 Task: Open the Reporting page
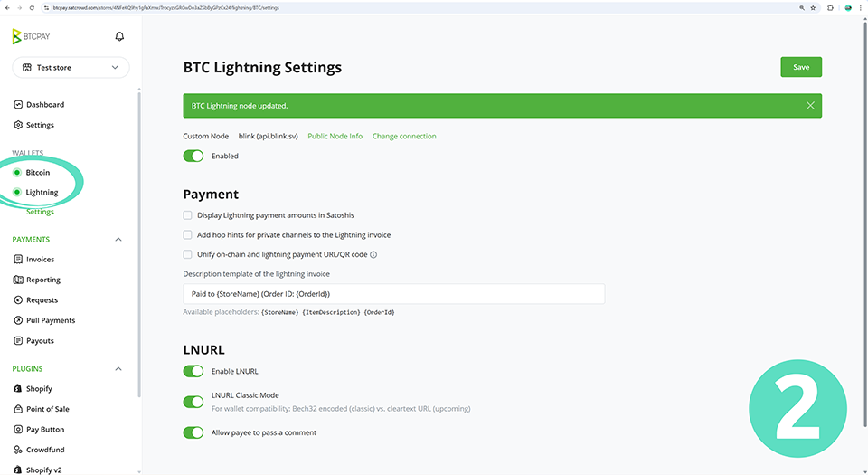coord(42,280)
